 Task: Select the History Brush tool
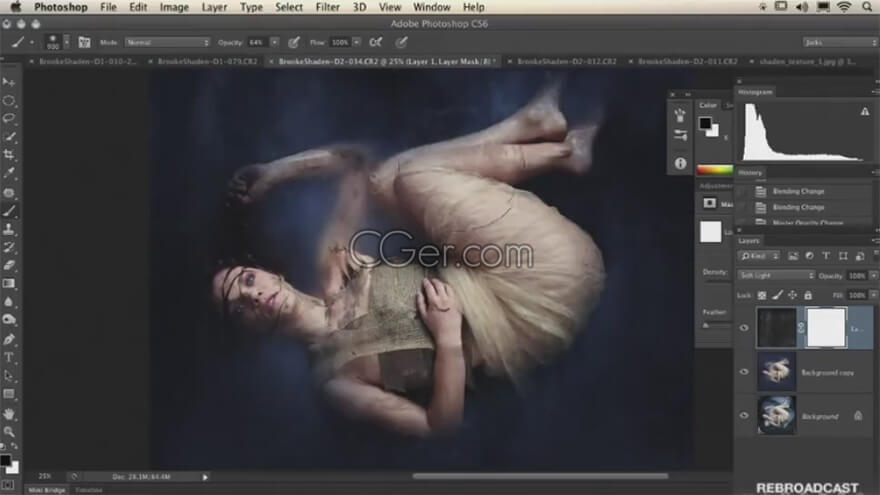[9, 247]
